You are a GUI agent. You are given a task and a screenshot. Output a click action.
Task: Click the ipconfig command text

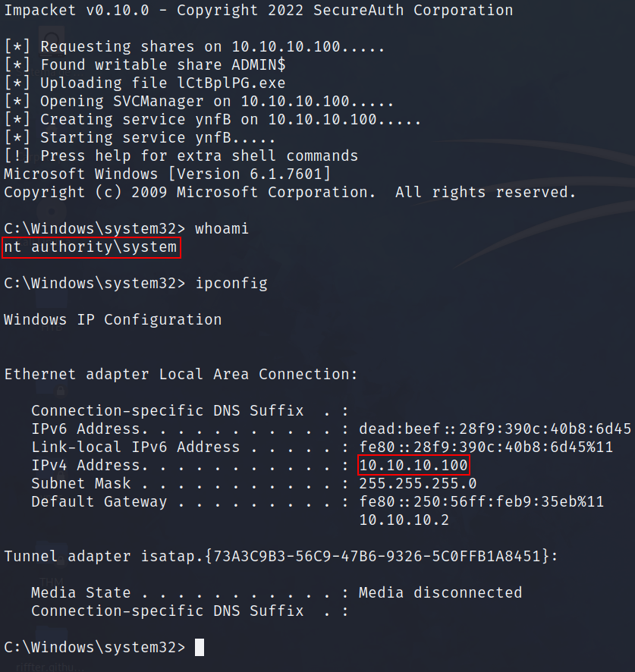point(231,284)
